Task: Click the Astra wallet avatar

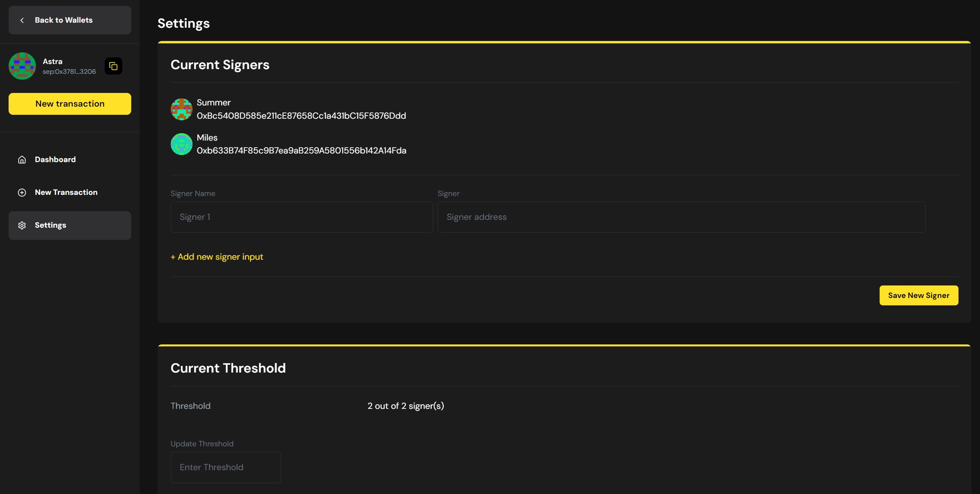Action: click(22, 66)
